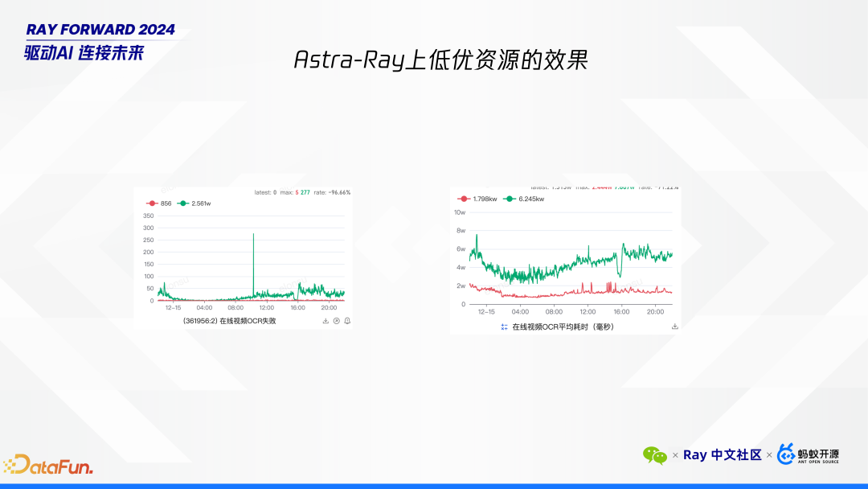
Task: Select the 在线视频OCR平均耗时 chart title
Action: click(563, 326)
